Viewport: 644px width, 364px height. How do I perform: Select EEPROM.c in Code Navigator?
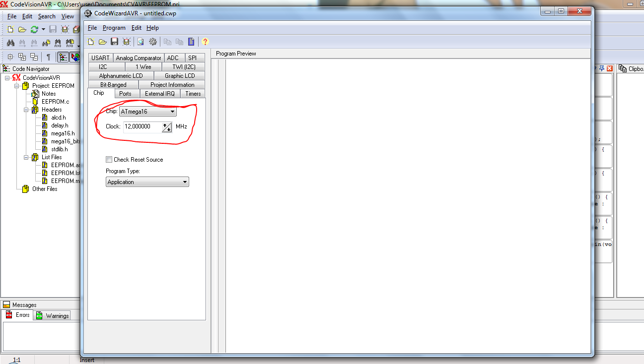coord(55,102)
